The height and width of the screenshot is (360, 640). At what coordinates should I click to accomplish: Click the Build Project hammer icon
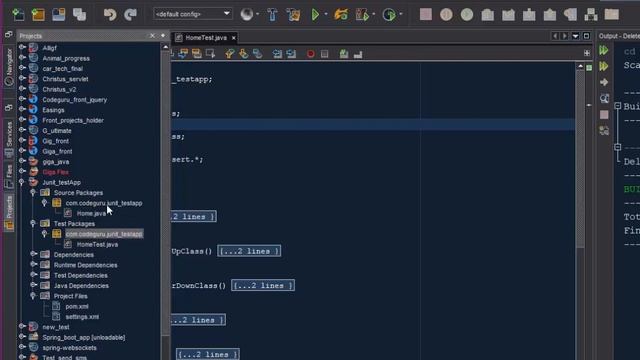pyautogui.click(x=272, y=15)
